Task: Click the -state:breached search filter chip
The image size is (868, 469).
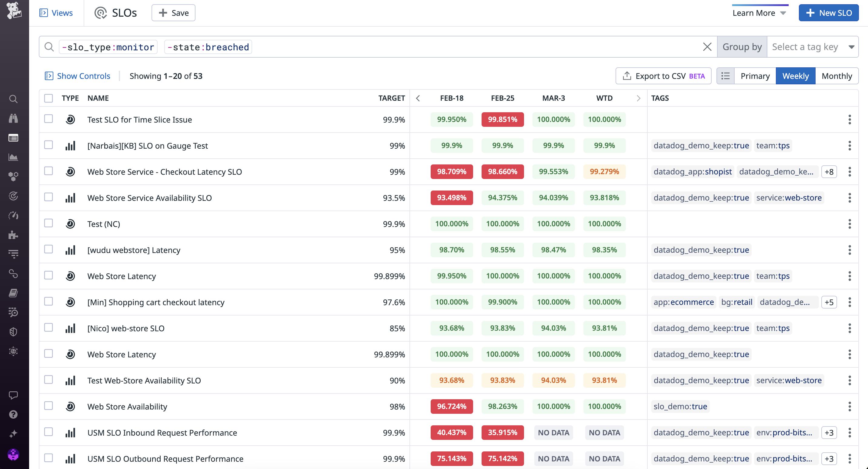Action: tap(208, 47)
